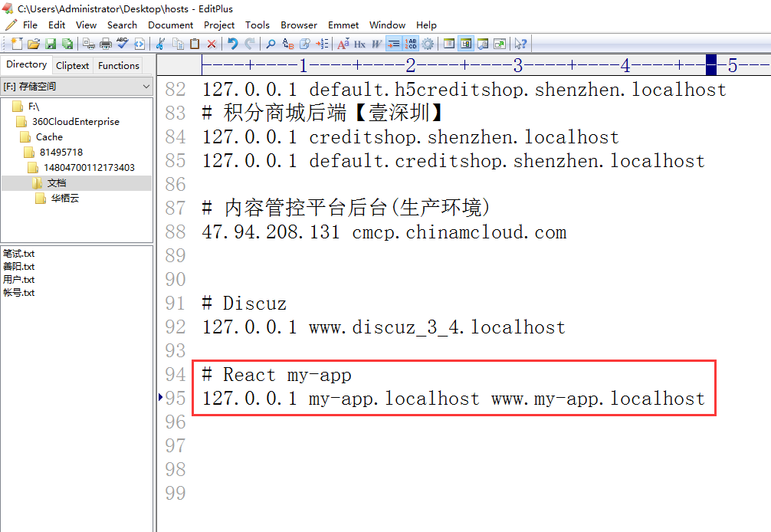Toggle the Document Selector icon
Screen dimensions: 771x532
[x=449, y=44]
